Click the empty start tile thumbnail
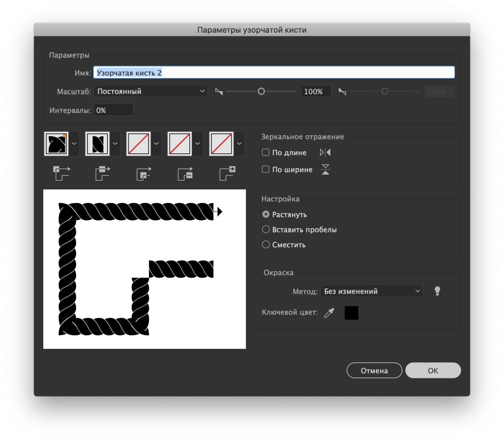Viewport: 504px width, 441px height. tap(180, 144)
